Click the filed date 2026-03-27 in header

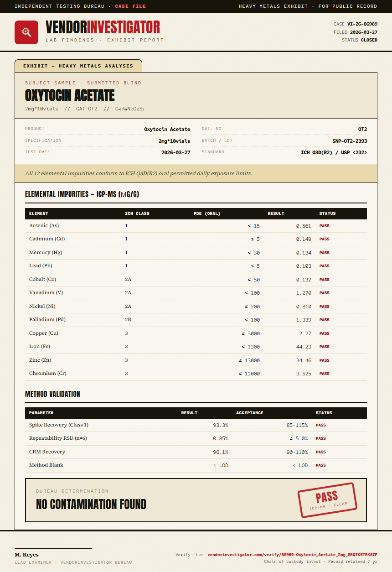[364, 32]
